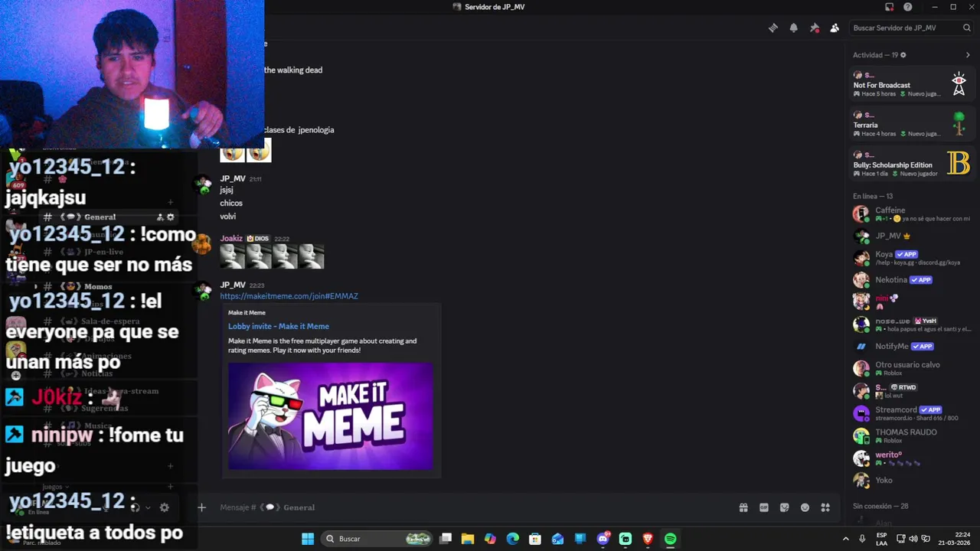Viewport: 980px width, 551px height.
Task: Open Terraria activity card
Action: [912, 123]
